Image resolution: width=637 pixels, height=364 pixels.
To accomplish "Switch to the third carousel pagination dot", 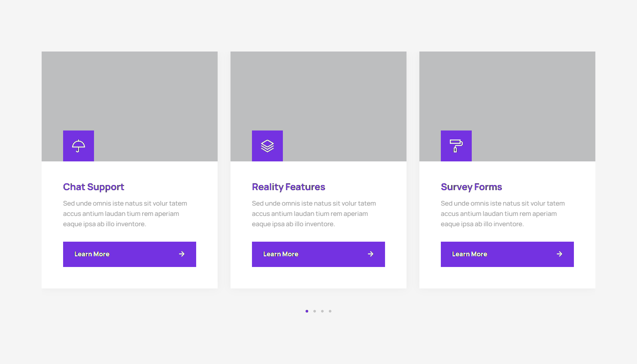I will [x=322, y=311].
